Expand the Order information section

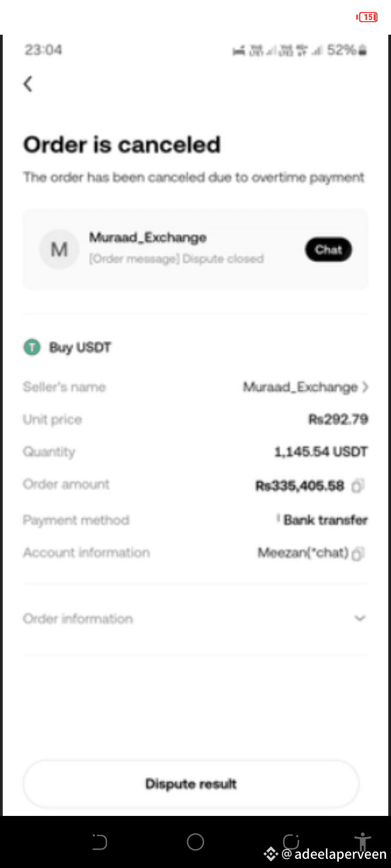360,618
